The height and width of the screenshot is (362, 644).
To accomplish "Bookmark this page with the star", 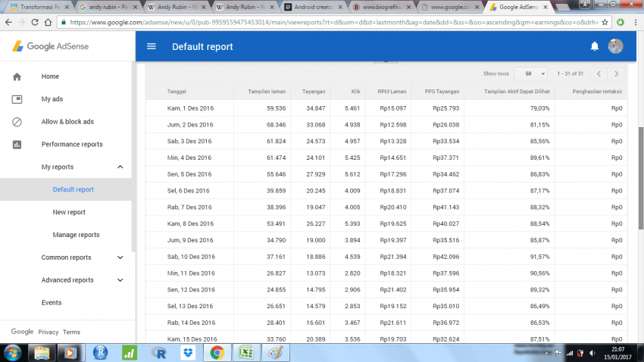I will pos(605,22).
